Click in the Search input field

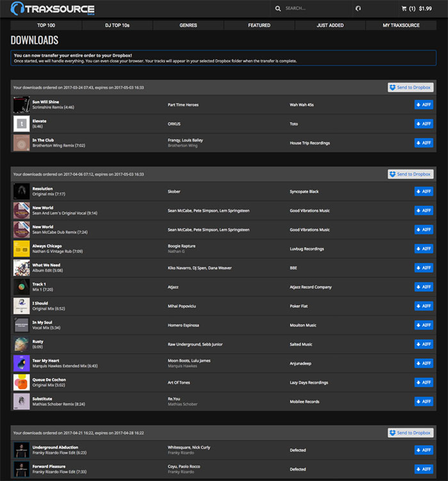pos(314,9)
